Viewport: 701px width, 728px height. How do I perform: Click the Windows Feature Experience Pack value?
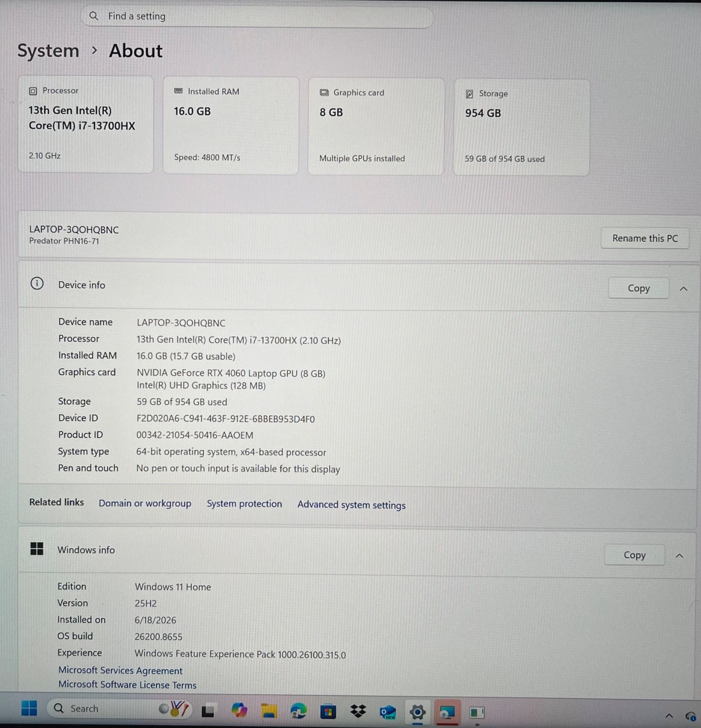pos(240,654)
